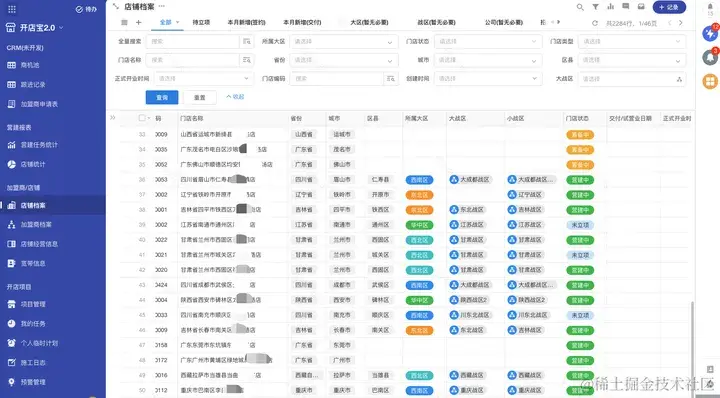720x398 pixels.
Task: Open 加盟商档案 hierarchy icon
Action: (x=11, y=224)
